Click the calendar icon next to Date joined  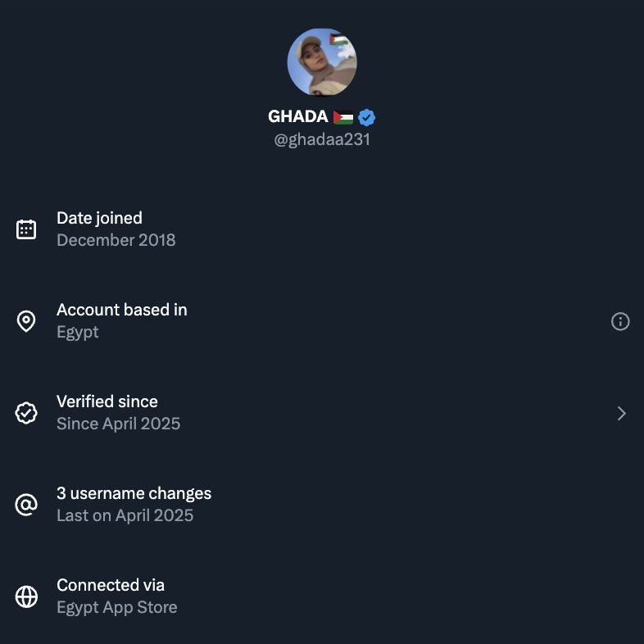click(26, 229)
